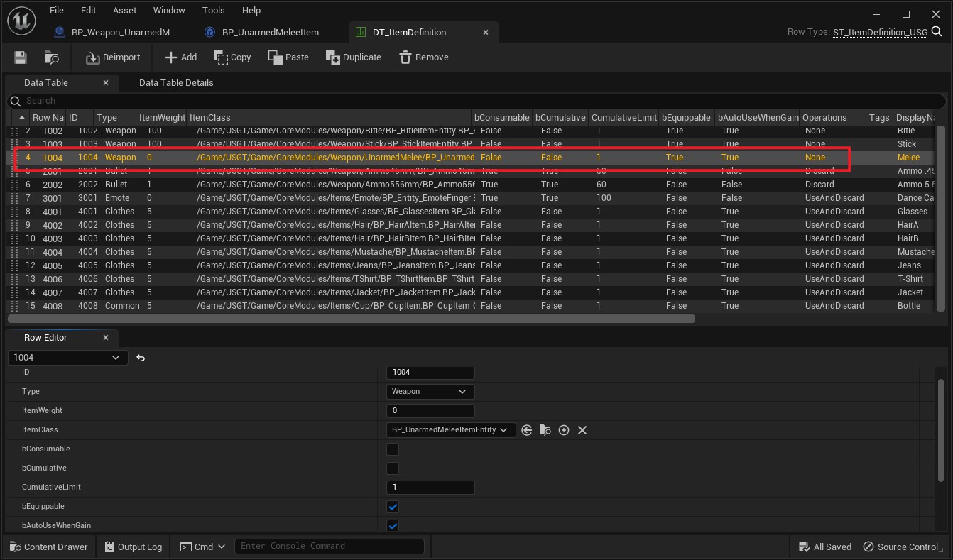Open the Window menu
Viewport: 953px width, 560px height.
tap(169, 11)
